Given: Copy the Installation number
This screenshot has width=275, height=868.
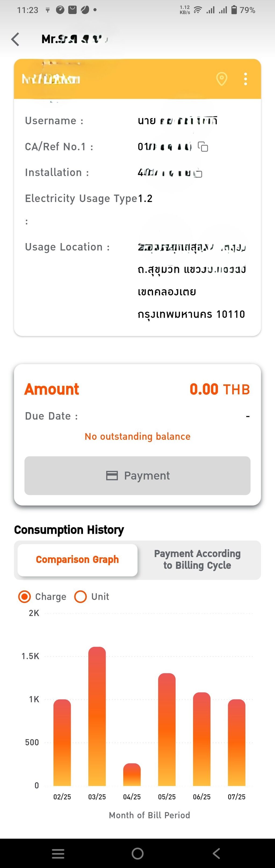Looking at the screenshot, I should pyautogui.click(x=198, y=173).
